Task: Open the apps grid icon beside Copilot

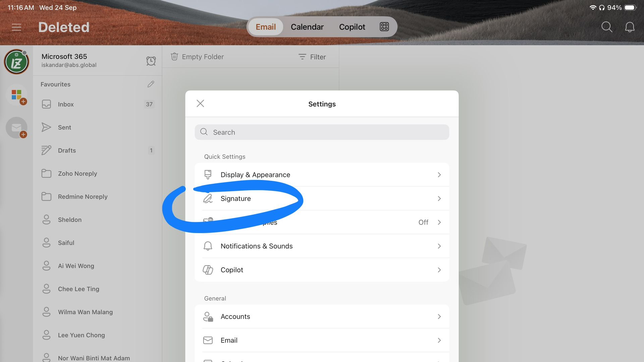Action: pyautogui.click(x=384, y=27)
